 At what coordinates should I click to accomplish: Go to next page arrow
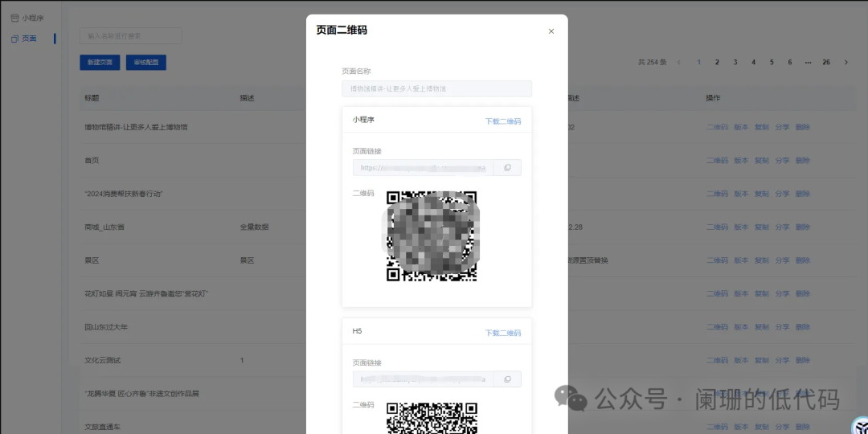click(845, 62)
